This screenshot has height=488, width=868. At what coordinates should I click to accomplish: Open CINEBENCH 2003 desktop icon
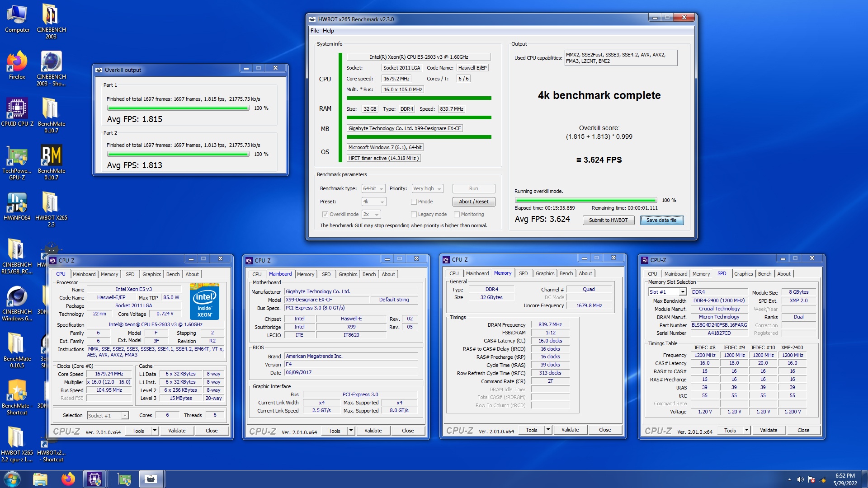51,21
